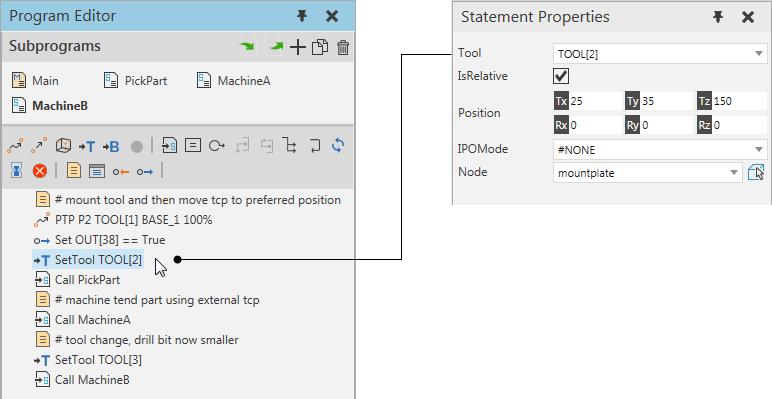Viewport: 772px width, 399px height.
Task: Uncheck the IsRelative checkbox
Action: pyautogui.click(x=561, y=76)
